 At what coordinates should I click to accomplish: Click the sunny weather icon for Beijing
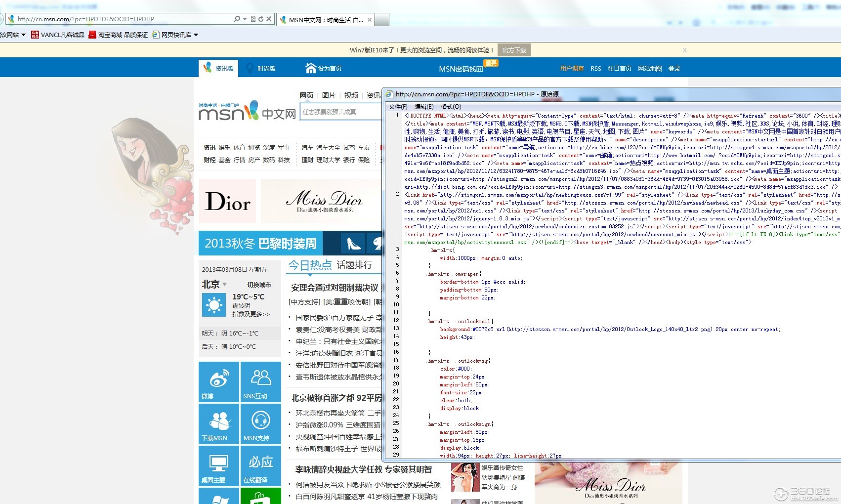[213, 304]
